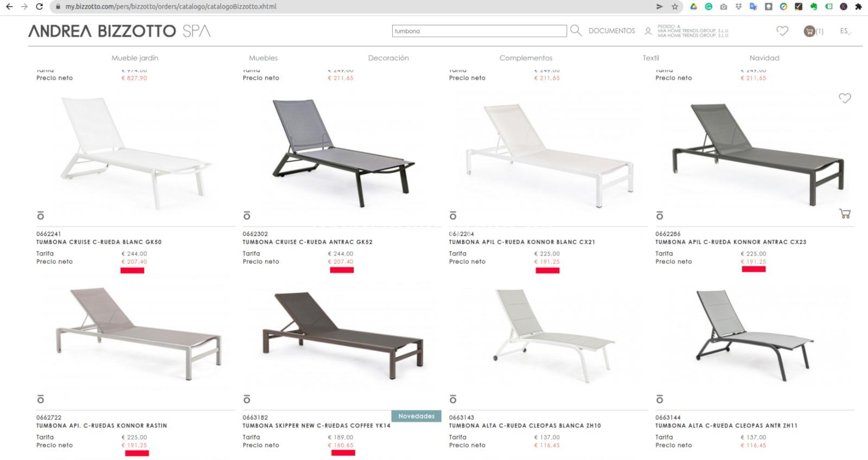The height and width of the screenshot is (460, 868).
Task: Expand the Decoración category menu
Action: point(388,58)
